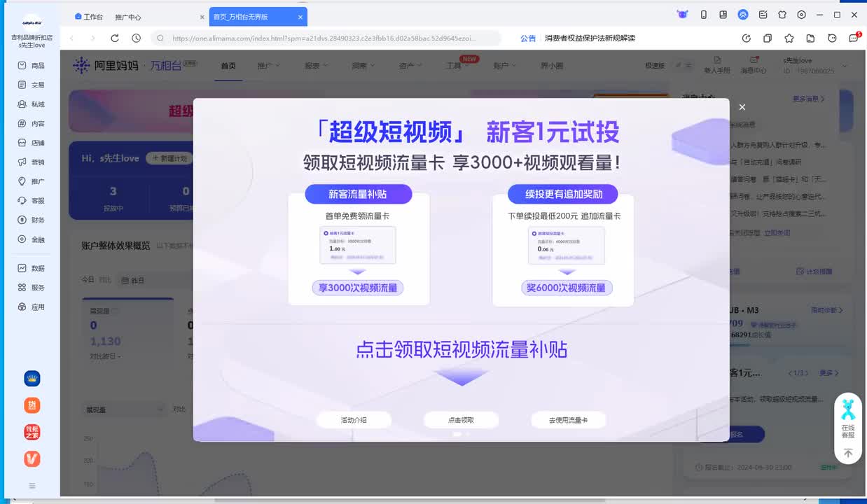
Task: Click the 公告 label in toolbar
Action: [x=528, y=38]
